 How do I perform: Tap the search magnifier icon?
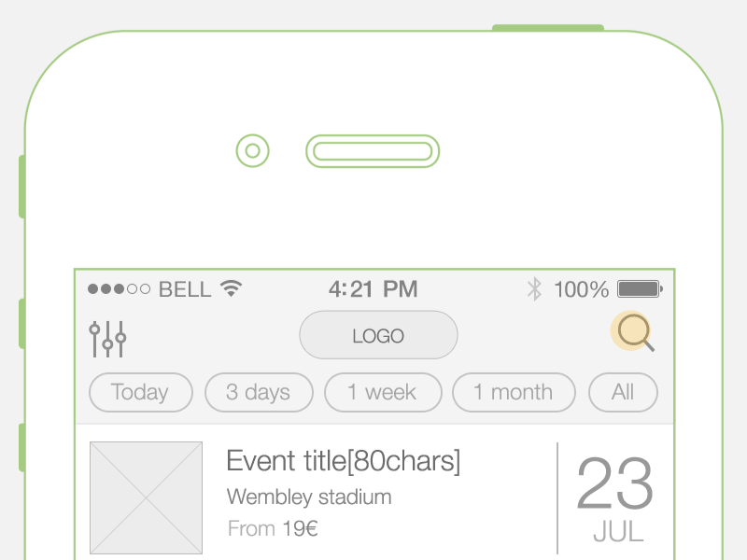(x=633, y=332)
